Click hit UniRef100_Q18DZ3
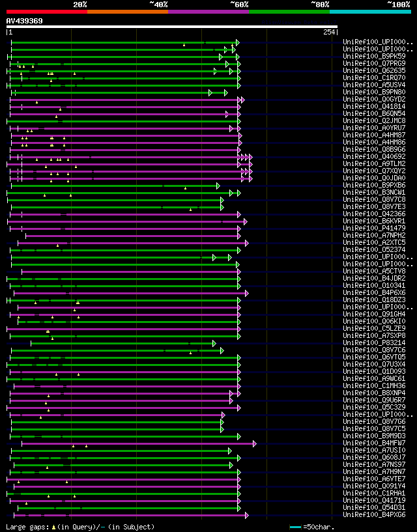 [x=374, y=300]
